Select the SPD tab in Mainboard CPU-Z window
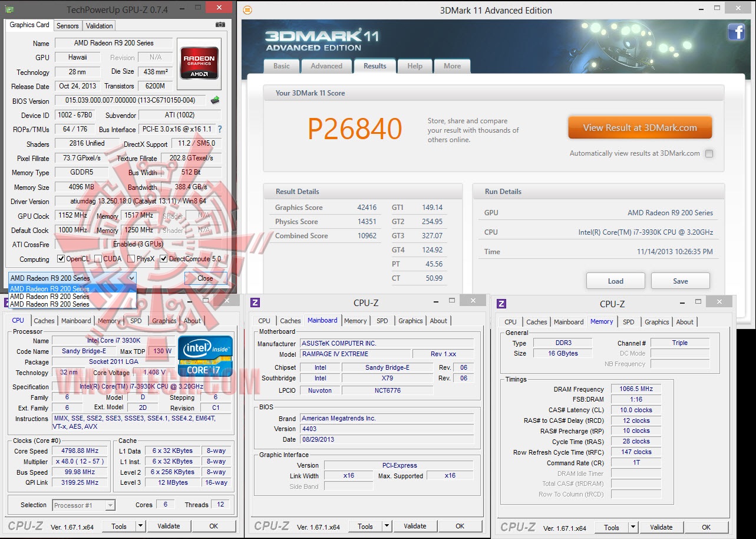The height and width of the screenshot is (539, 756). (382, 321)
